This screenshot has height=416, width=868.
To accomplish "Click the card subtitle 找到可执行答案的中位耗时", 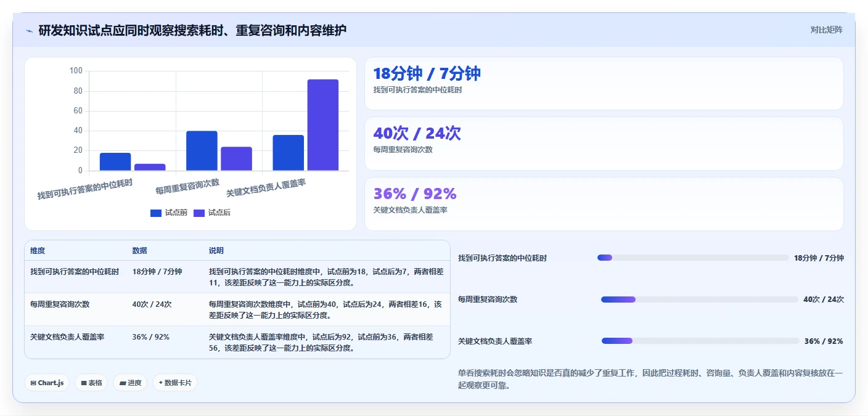I will 417,90.
